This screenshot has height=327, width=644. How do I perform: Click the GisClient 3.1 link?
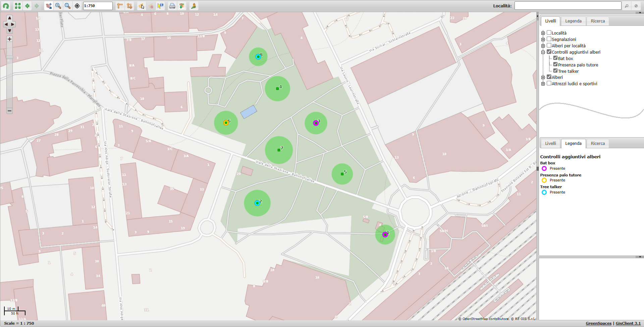pos(628,323)
